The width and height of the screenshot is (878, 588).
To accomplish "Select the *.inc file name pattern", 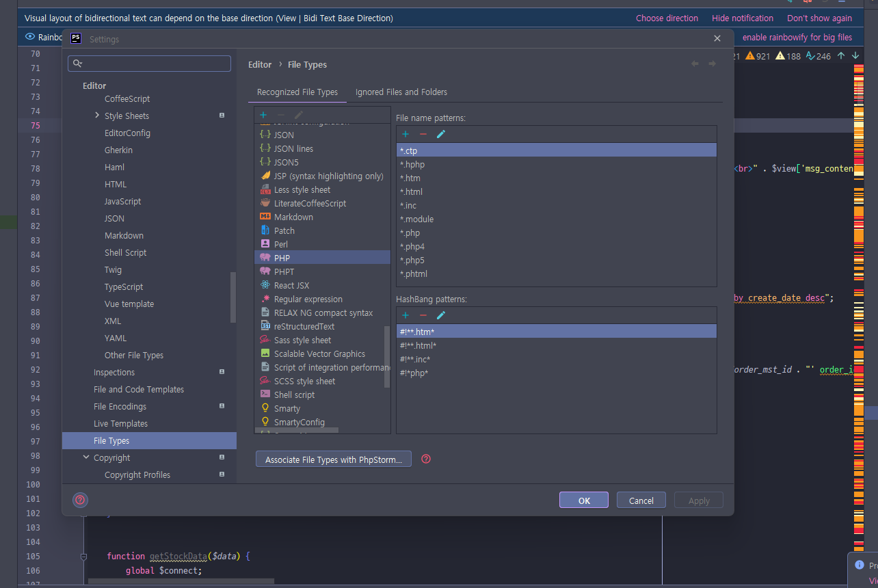I will [x=557, y=205].
